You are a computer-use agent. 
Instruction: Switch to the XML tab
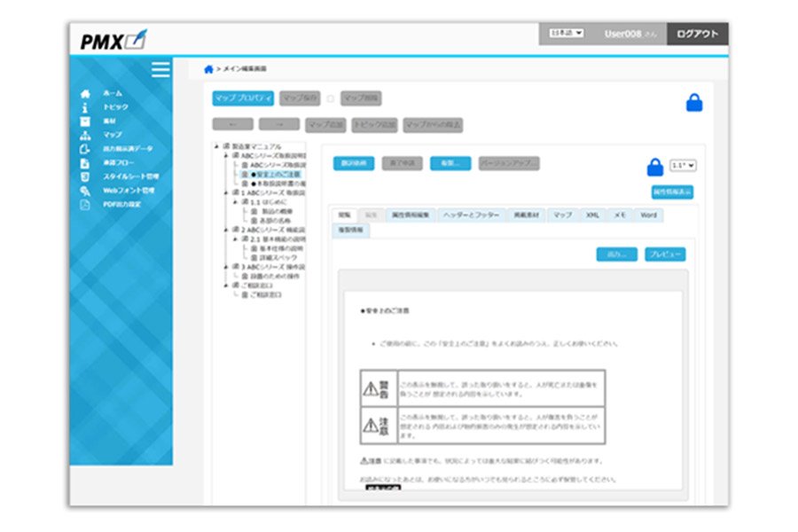point(592,215)
